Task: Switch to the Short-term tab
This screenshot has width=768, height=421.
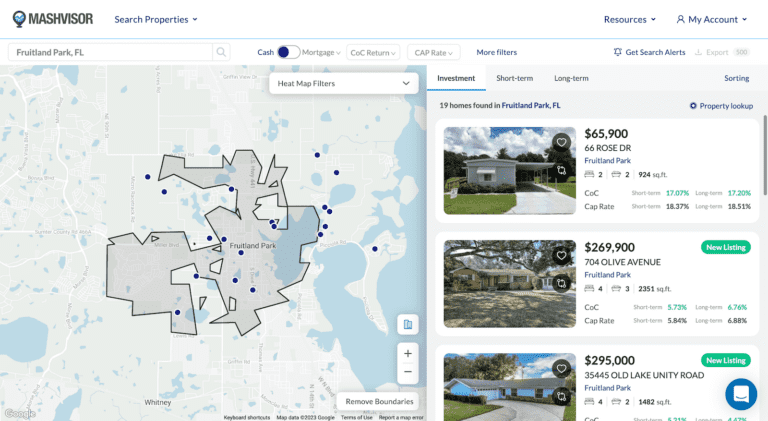Action: [515, 78]
